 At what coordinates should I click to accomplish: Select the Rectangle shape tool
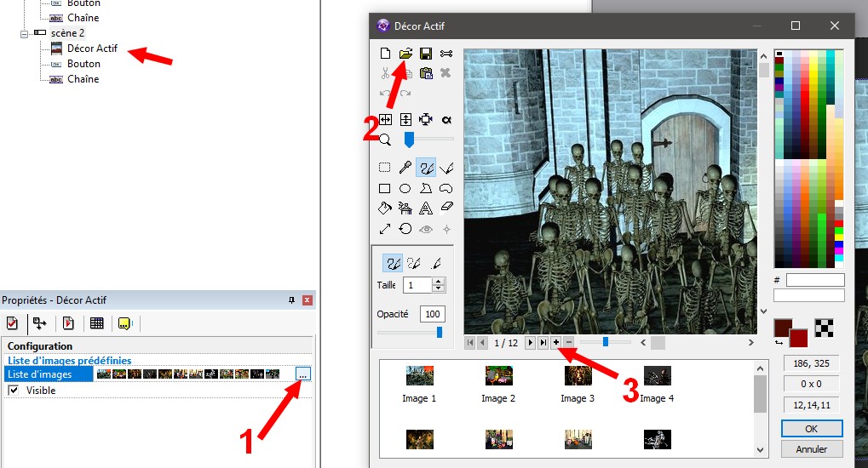385,189
